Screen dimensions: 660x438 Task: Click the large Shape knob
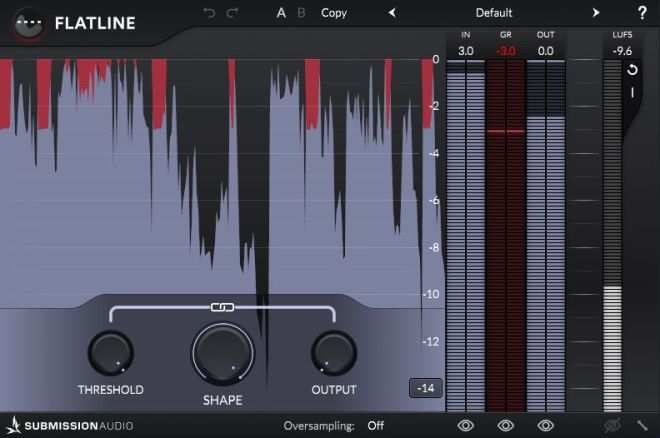click(x=223, y=353)
